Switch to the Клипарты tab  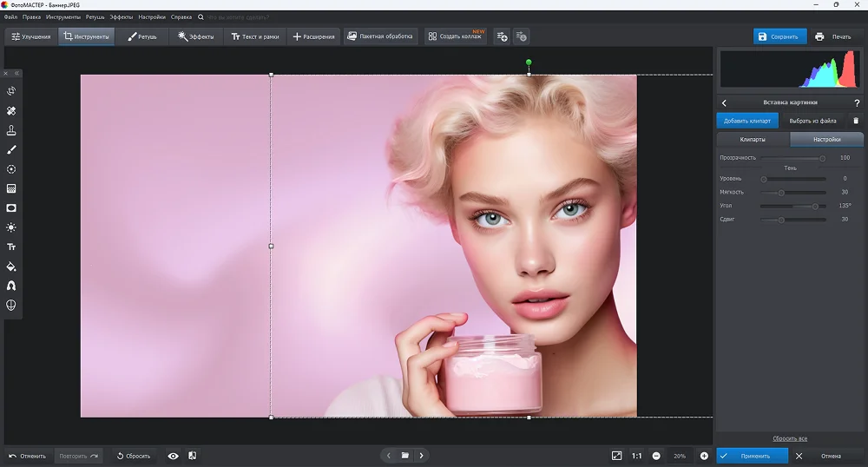point(753,139)
